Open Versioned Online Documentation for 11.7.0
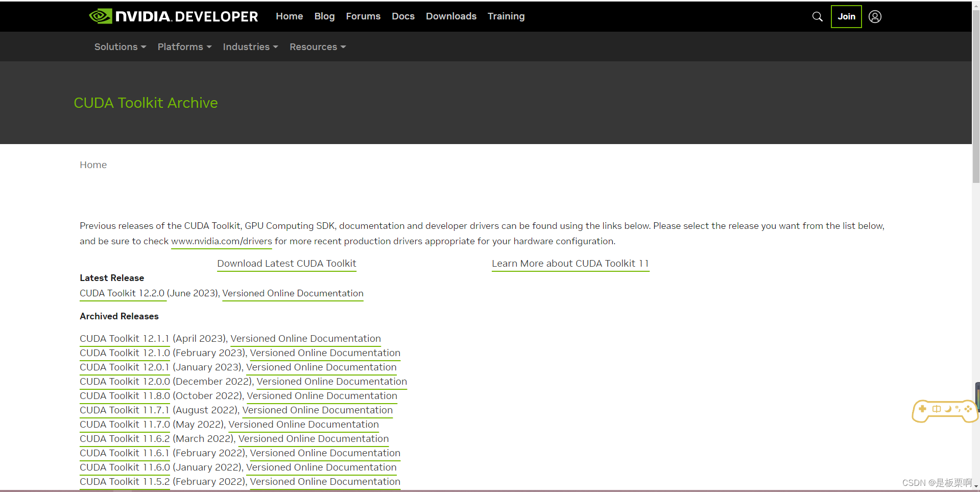The image size is (980, 492). (303, 425)
